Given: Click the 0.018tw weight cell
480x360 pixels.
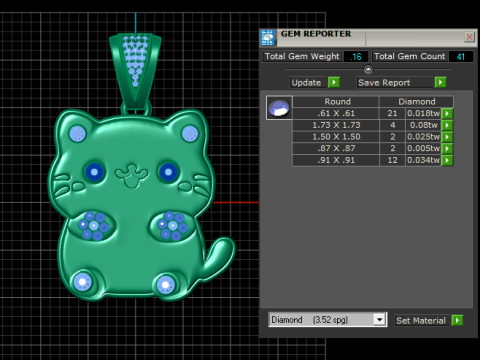Looking at the screenshot, I should (x=423, y=113).
